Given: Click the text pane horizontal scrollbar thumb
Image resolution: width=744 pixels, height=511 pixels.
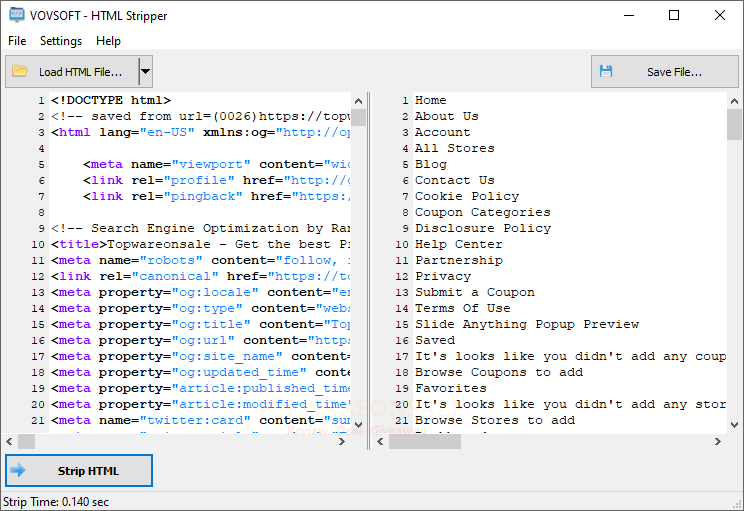Looking at the screenshot, I should click(x=425, y=442).
